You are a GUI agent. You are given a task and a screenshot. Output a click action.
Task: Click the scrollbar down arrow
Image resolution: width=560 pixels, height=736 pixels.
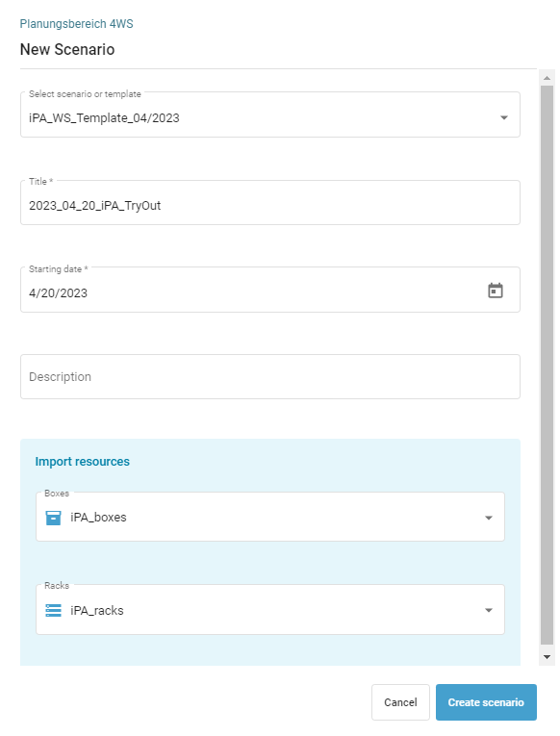pyautogui.click(x=547, y=657)
